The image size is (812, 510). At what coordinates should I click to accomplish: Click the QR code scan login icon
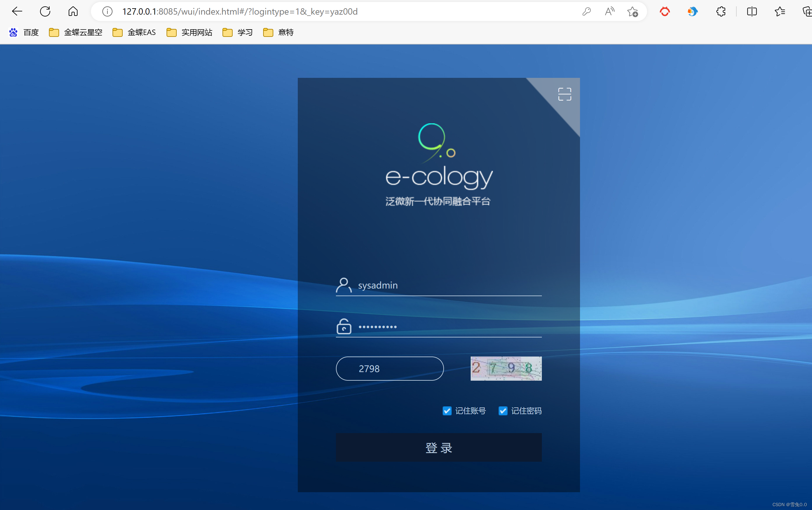coord(564,94)
